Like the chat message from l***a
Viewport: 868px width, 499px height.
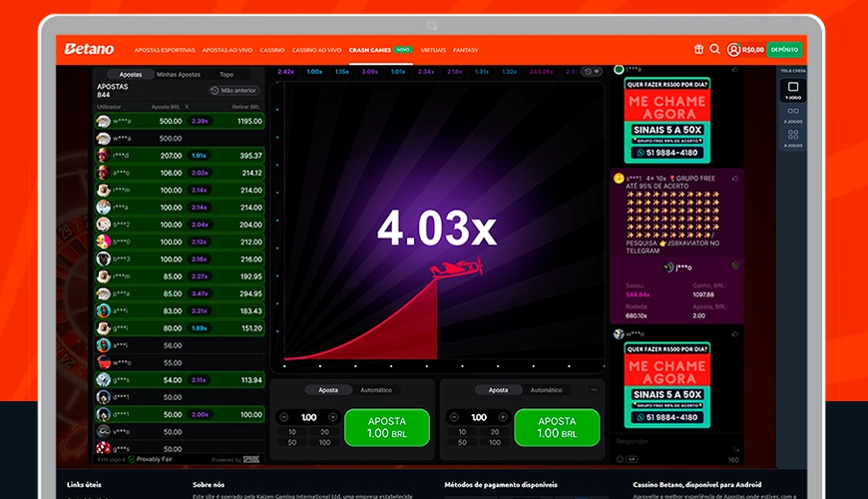coord(735,70)
